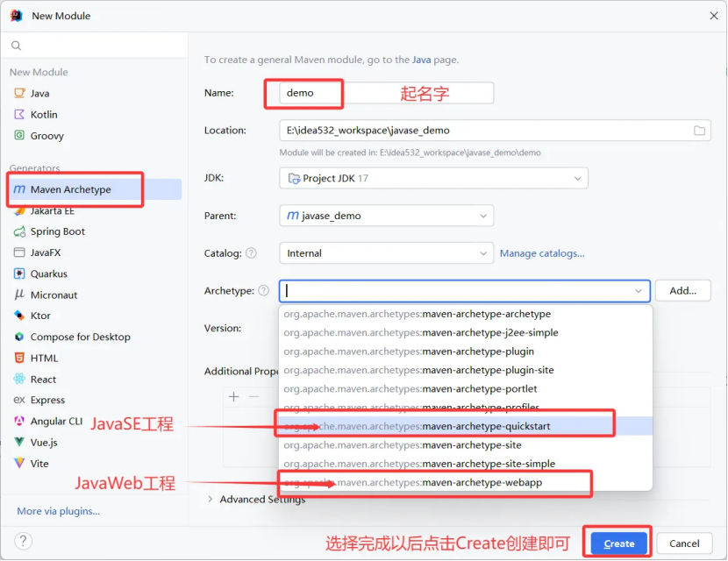Choose maven-archetype-archetype option
The width and height of the screenshot is (728, 561).
tap(466, 314)
